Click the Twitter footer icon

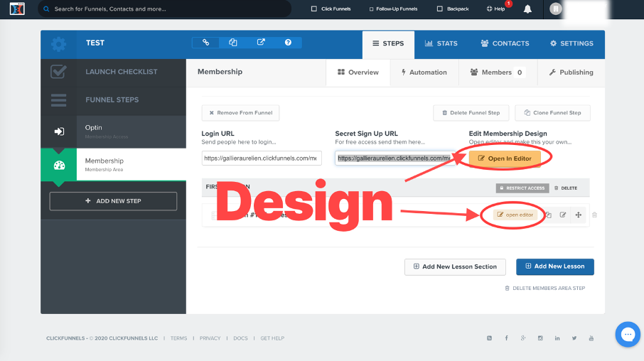574,338
